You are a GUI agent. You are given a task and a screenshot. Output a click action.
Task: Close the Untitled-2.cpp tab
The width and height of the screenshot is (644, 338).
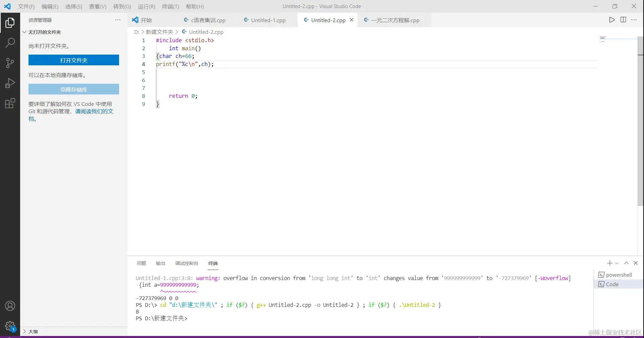coord(352,20)
